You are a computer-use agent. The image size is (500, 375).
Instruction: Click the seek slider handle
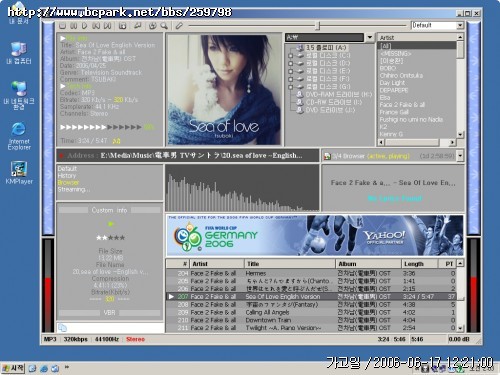318,25
